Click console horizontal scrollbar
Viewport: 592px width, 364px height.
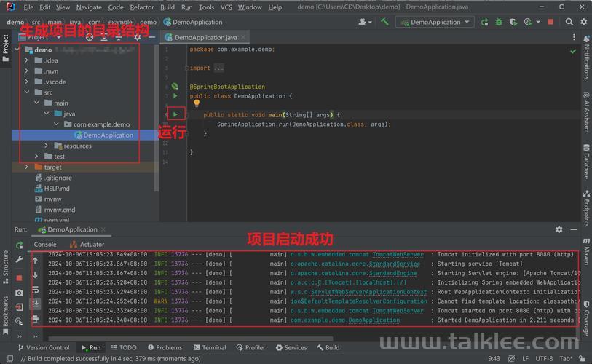pyautogui.click(x=191, y=339)
